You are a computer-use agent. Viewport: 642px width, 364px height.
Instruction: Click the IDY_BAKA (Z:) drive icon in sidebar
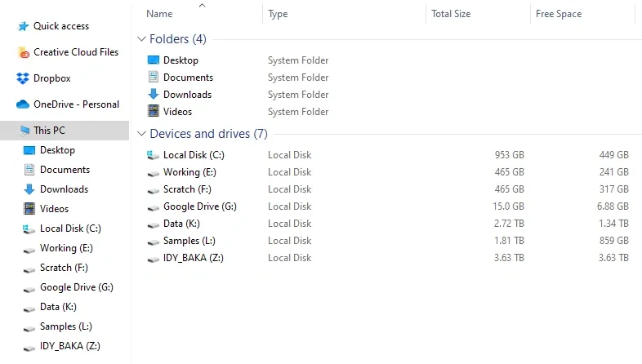point(29,348)
